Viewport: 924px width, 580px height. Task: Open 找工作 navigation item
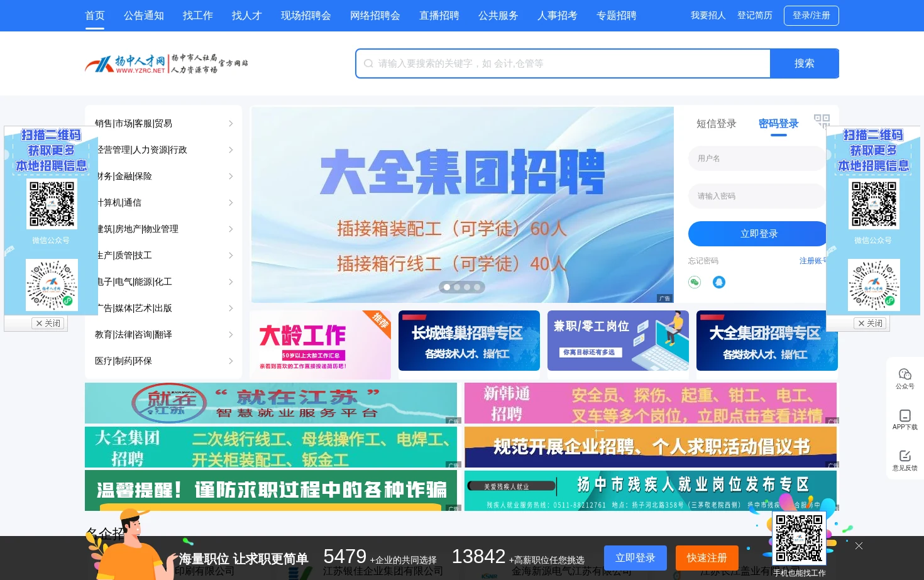pos(198,16)
